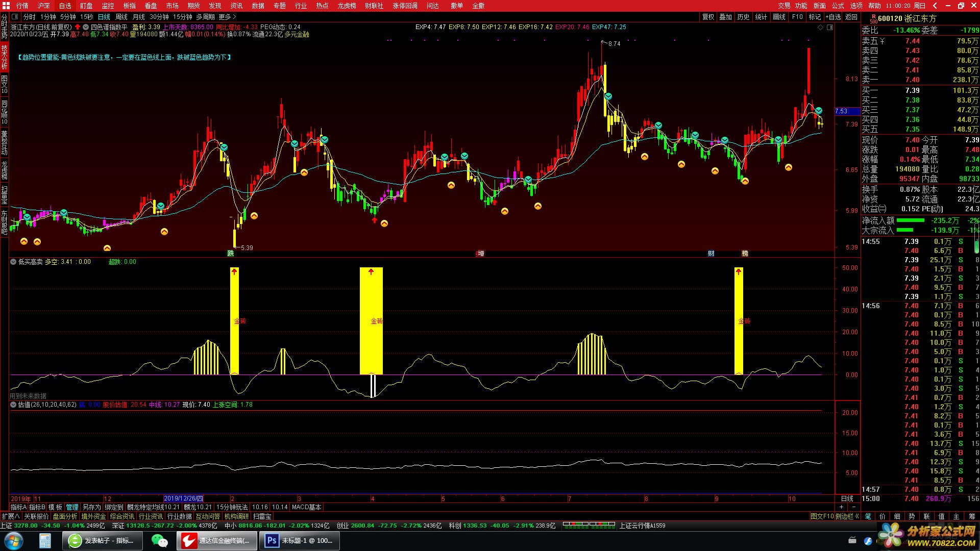Click the 跌 marker on the chart
Viewport: 980px width, 551px height.
pos(231,253)
